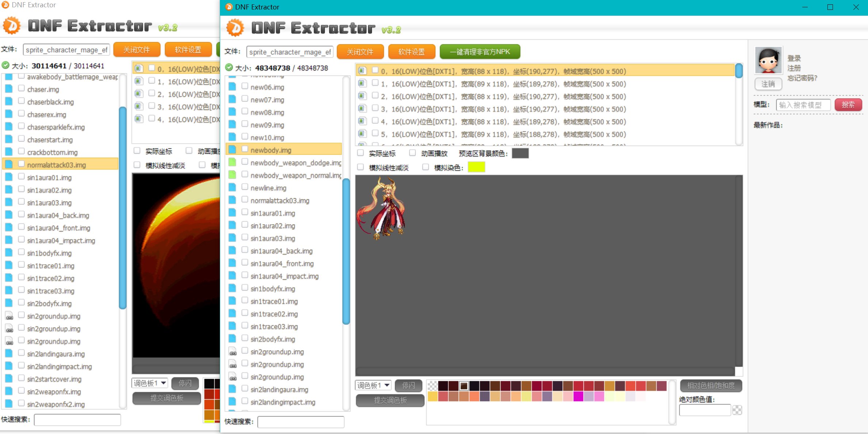Select the transparent checker palette swatch
This screenshot has width=868, height=434.
click(432, 385)
